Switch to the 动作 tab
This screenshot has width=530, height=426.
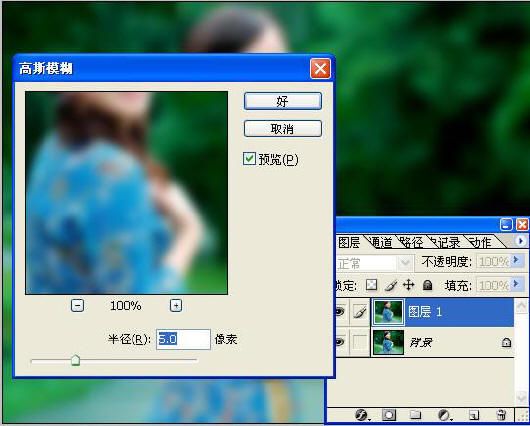tap(481, 242)
